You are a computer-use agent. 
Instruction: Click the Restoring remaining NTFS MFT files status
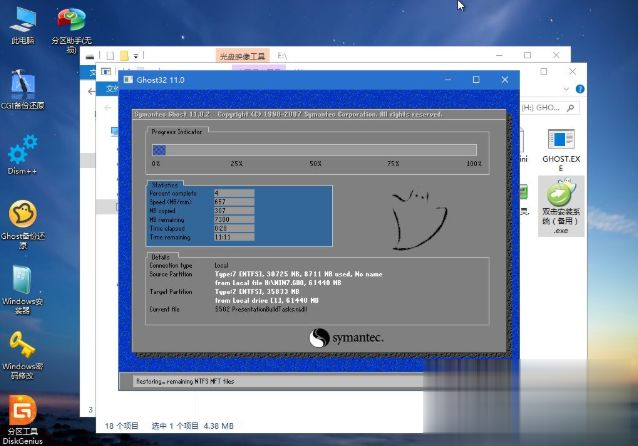185,381
